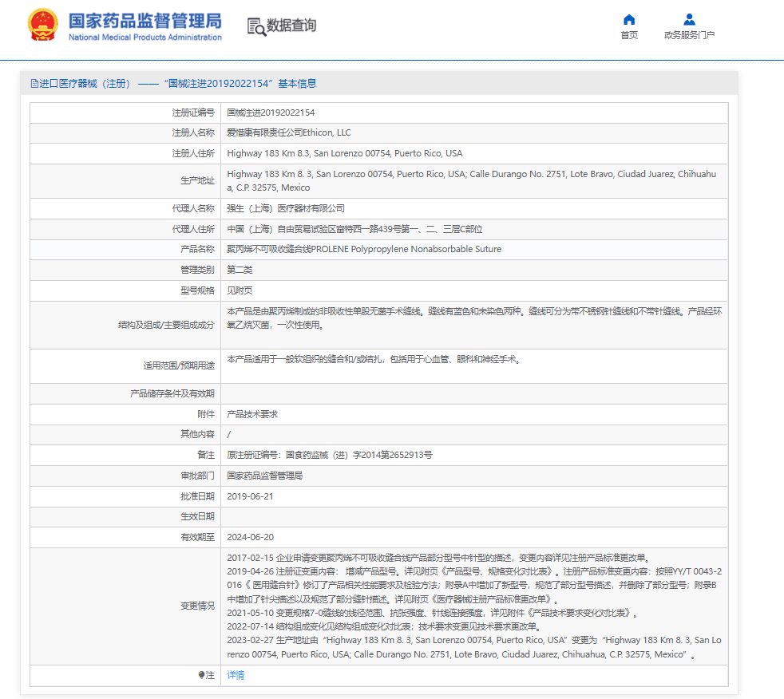This screenshot has height=699, width=784.
Task: Select the 代理人住所 address value
Action: click(x=354, y=229)
